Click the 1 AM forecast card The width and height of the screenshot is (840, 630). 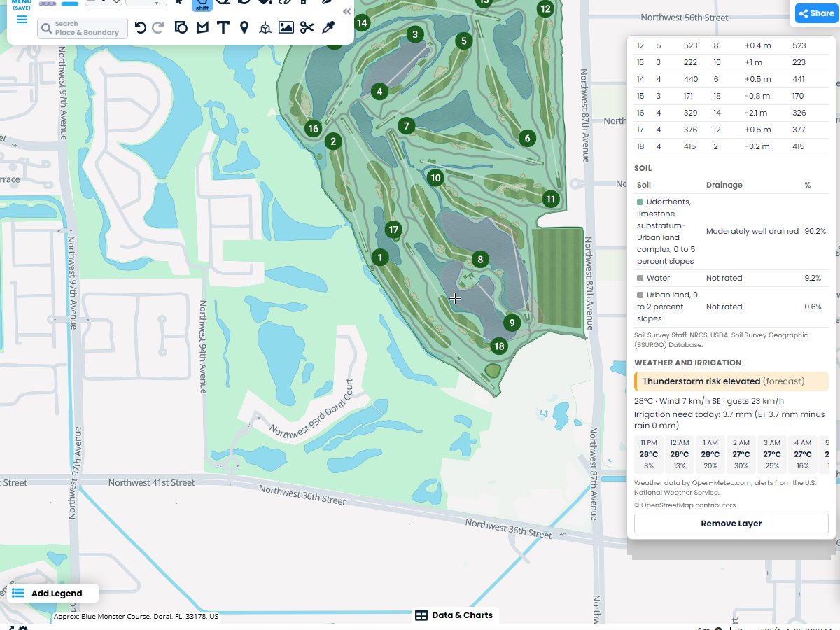[x=710, y=454]
